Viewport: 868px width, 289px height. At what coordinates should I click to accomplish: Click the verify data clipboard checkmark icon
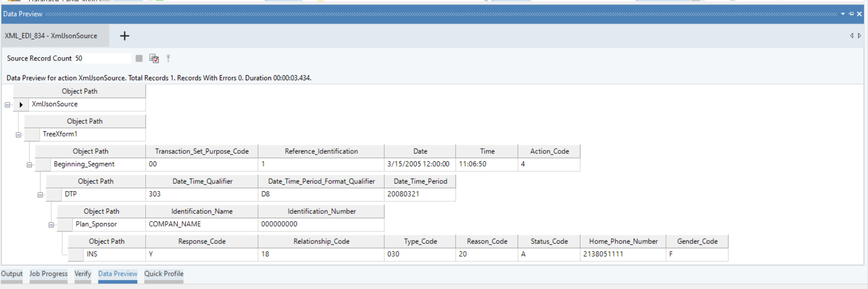click(154, 59)
